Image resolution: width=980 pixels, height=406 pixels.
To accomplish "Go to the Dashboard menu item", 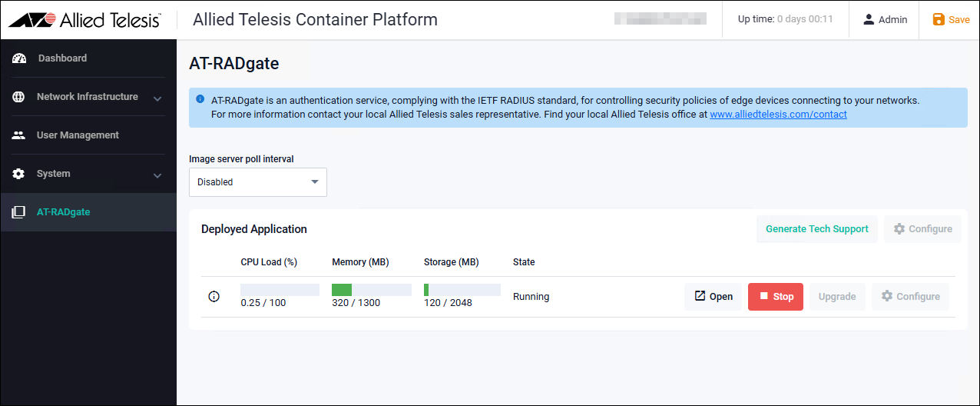I will coord(62,58).
